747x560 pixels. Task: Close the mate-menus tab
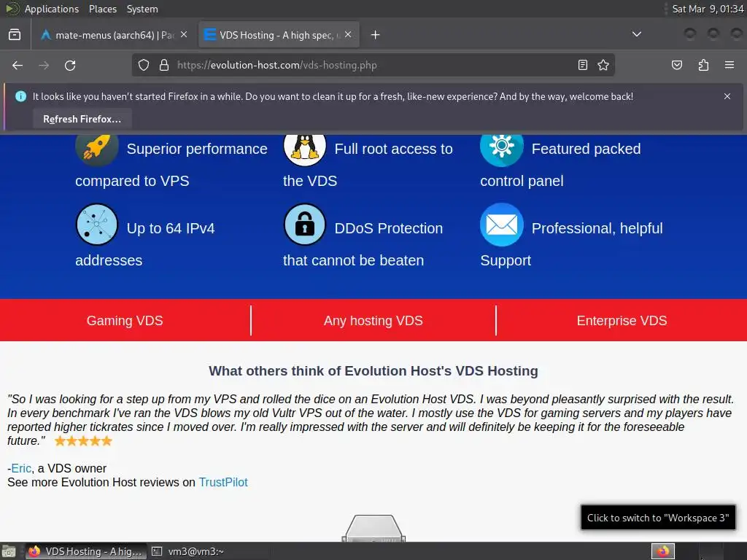click(x=184, y=35)
